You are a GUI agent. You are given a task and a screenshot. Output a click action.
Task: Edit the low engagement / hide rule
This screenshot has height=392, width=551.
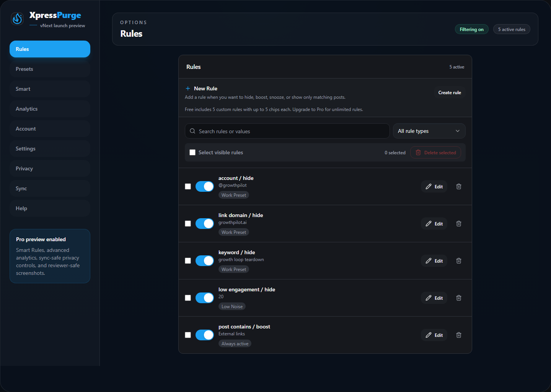(x=434, y=298)
